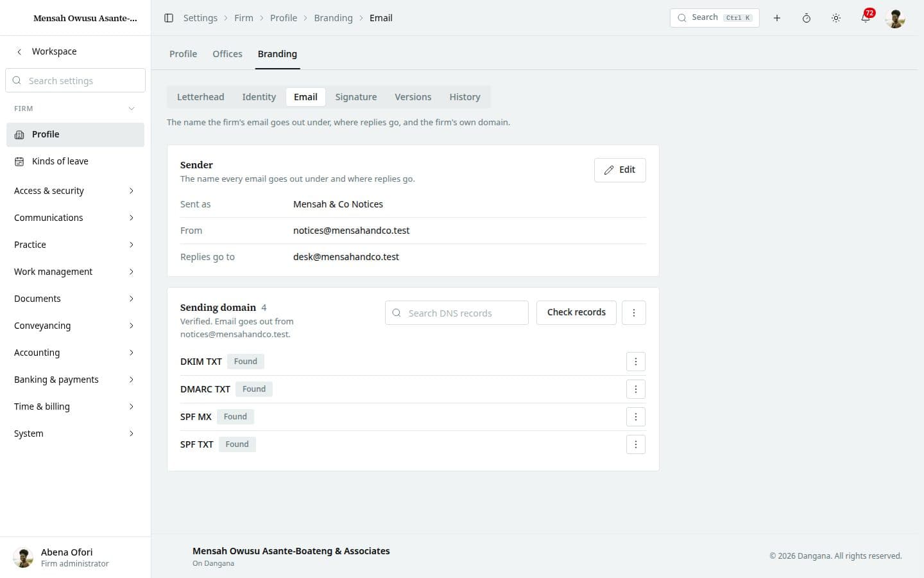The height and width of the screenshot is (578, 924).
Task: Toggle the sidebar panel icon
Action: point(169,18)
